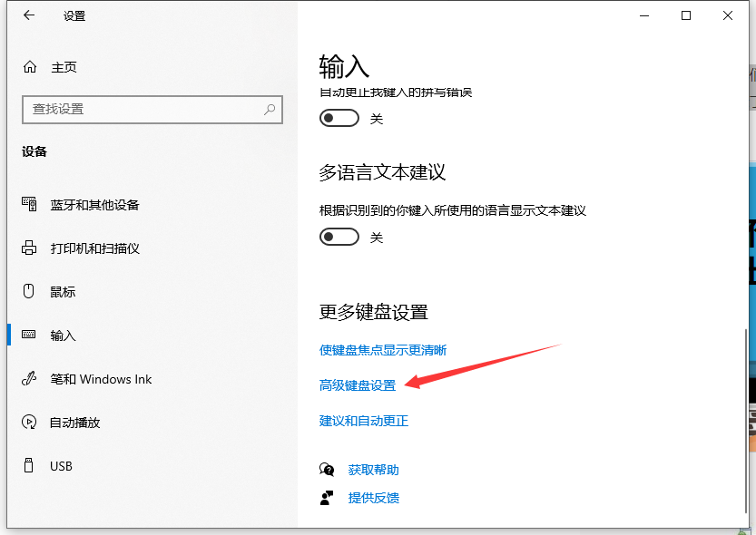The width and height of the screenshot is (756, 535).
Task: Open the 使键盘焦点显示更清晰 link
Action: click(383, 350)
